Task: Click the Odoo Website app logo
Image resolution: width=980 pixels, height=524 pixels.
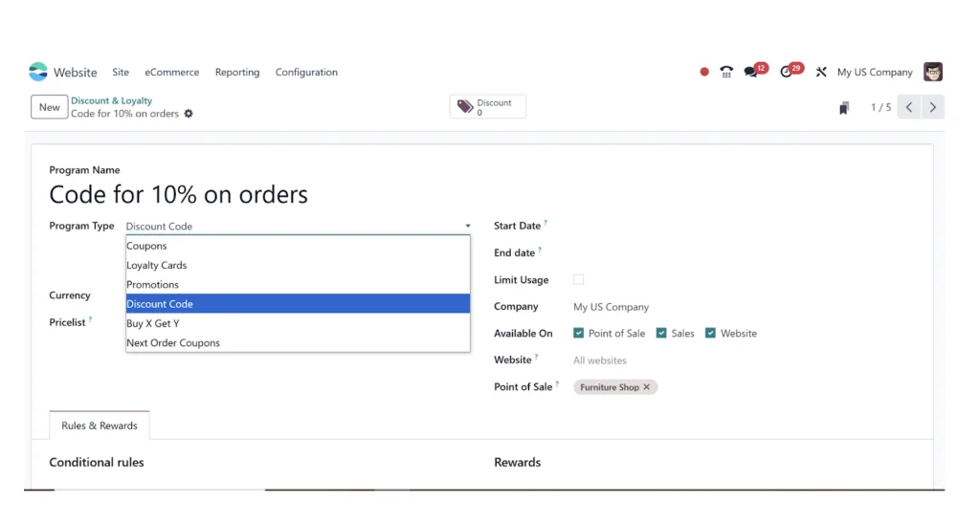Action: click(x=38, y=72)
